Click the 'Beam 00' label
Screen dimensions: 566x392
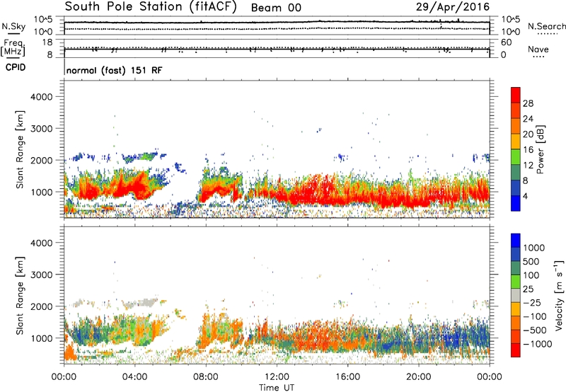pyautogui.click(x=276, y=8)
